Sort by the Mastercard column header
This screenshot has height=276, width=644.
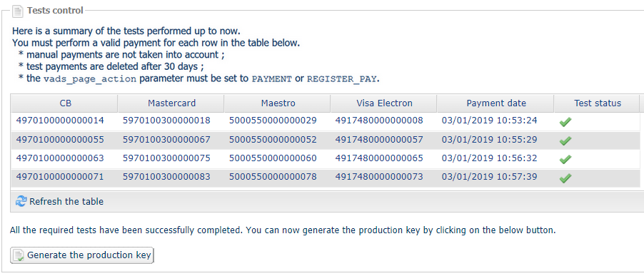[171, 103]
